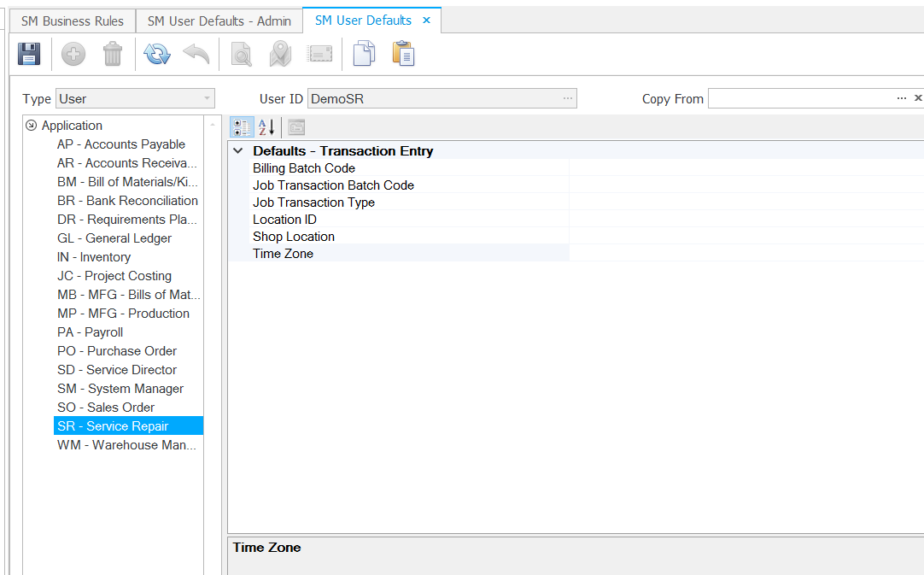Select GL - General Ledger application

point(114,238)
